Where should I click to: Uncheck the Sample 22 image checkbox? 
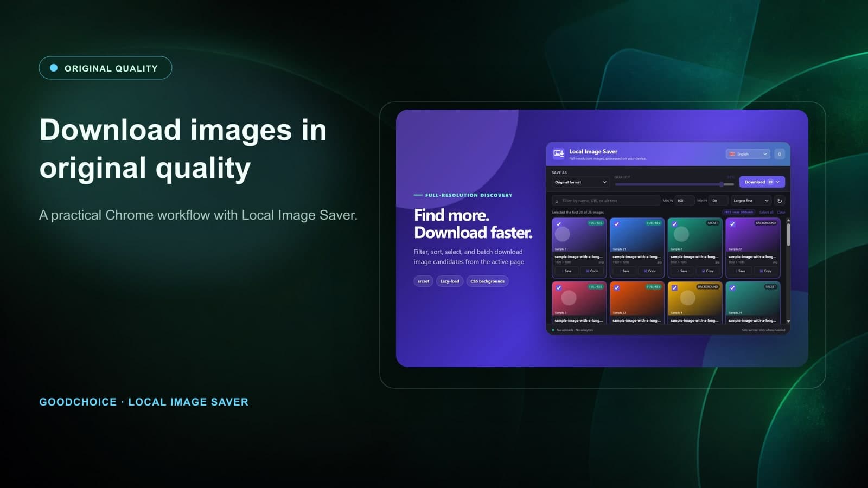pyautogui.click(x=732, y=224)
